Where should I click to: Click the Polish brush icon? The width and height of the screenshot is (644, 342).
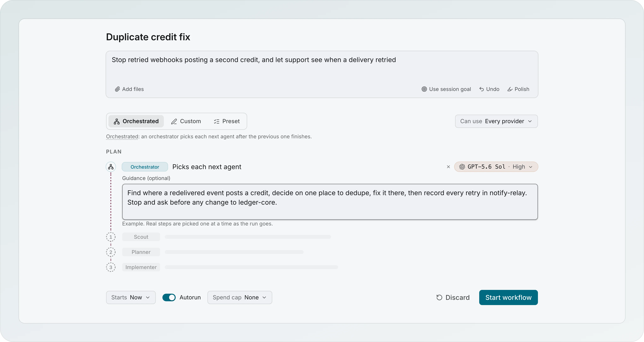coord(510,89)
